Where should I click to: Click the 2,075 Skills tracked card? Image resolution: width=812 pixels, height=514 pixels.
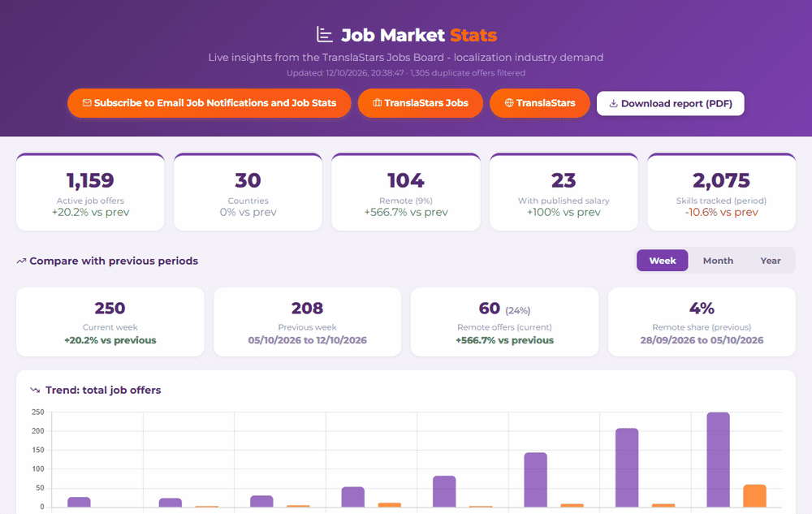721,192
